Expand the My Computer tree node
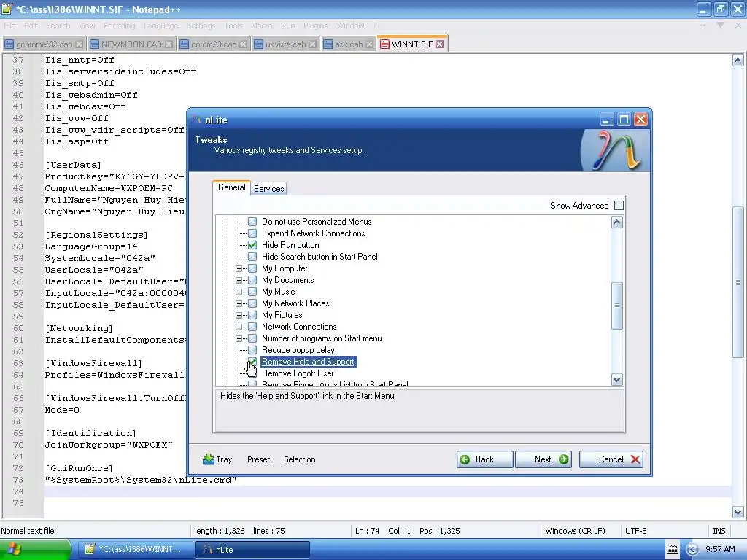Viewport: 747px width, 560px height. (x=239, y=268)
